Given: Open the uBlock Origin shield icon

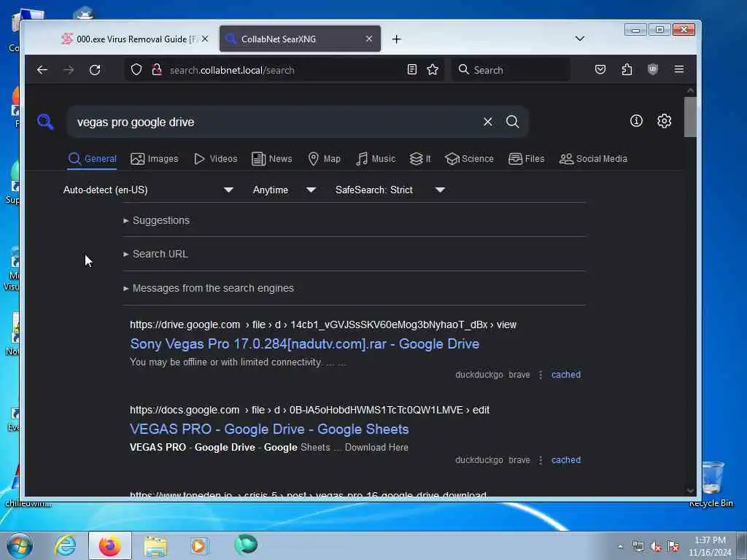Looking at the screenshot, I should (x=653, y=70).
